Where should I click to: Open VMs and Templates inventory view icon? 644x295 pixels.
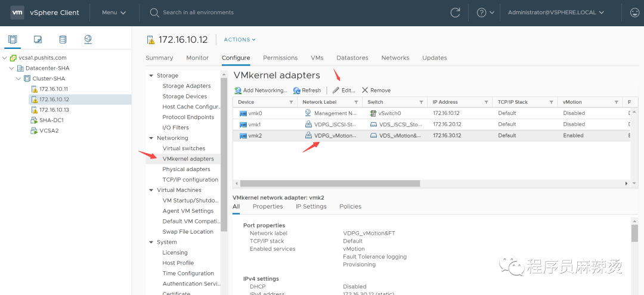(x=38, y=39)
